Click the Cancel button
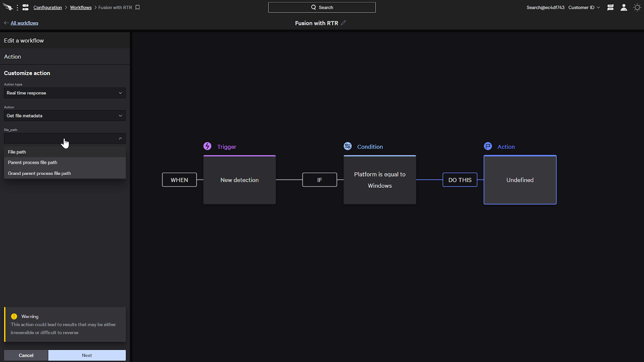 point(26,355)
